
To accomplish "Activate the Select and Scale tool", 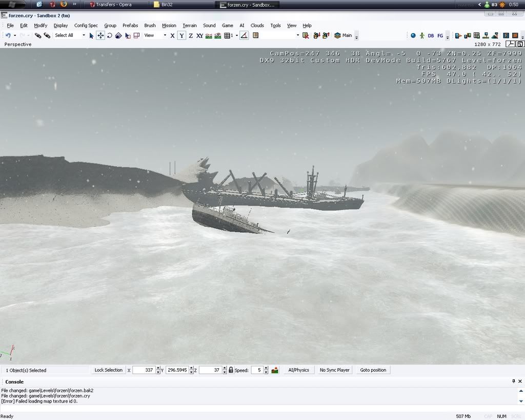I will tap(118, 35).
